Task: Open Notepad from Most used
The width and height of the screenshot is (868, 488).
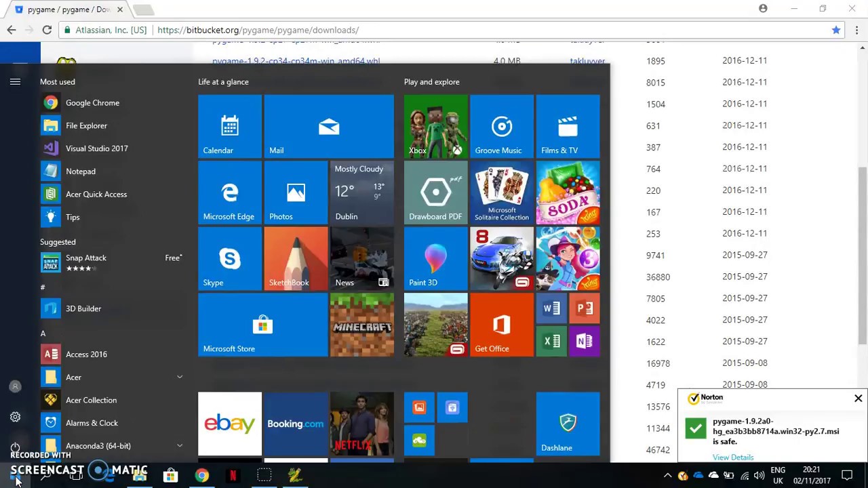Action: 112,171
